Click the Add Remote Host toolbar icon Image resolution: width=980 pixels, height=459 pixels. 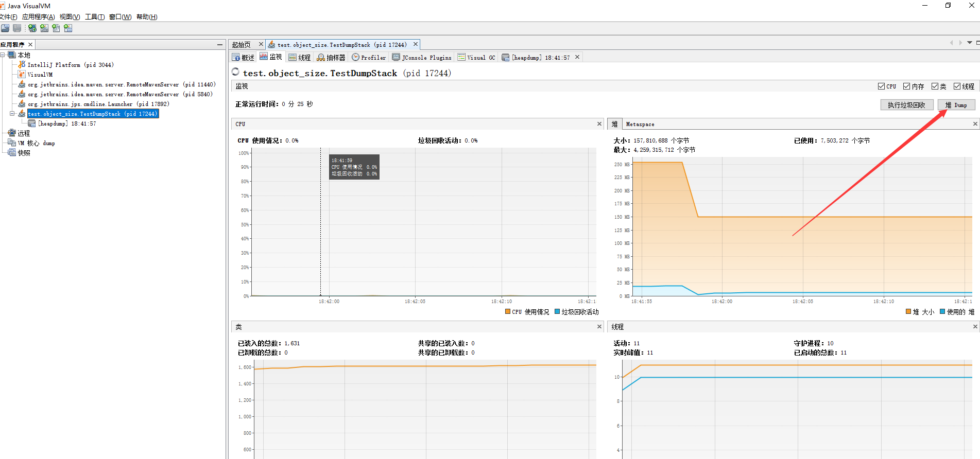[32, 28]
